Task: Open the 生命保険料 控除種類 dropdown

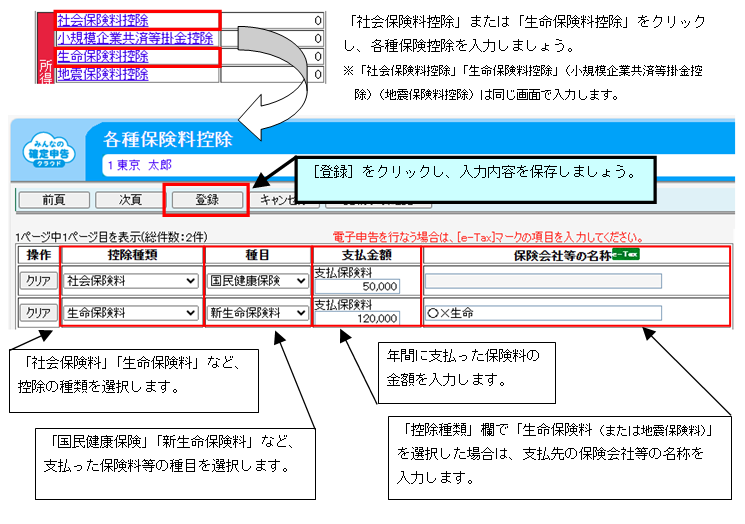Action: coord(131,313)
